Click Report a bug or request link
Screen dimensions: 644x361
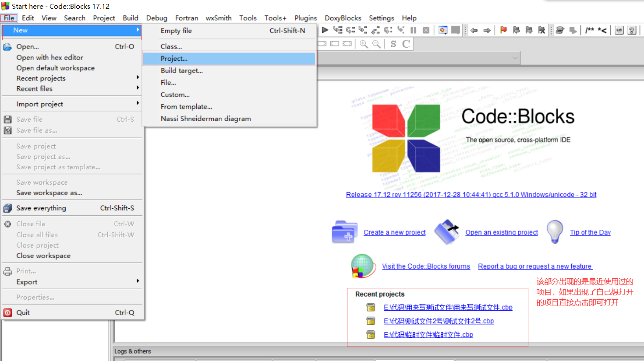click(535, 266)
